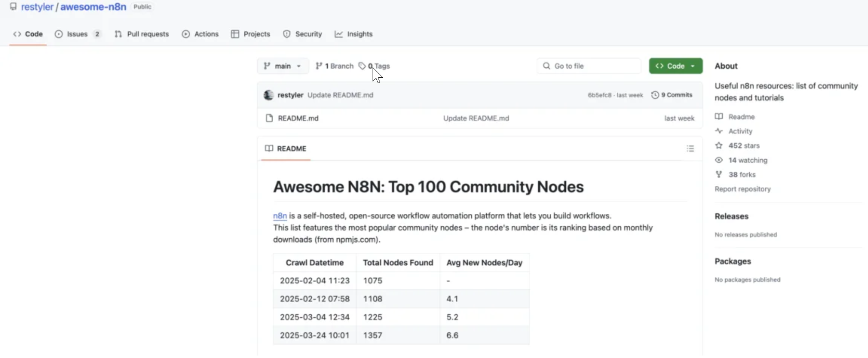Click the search magnifier icon
This screenshot has width=868, height=358.
(547, 66)
